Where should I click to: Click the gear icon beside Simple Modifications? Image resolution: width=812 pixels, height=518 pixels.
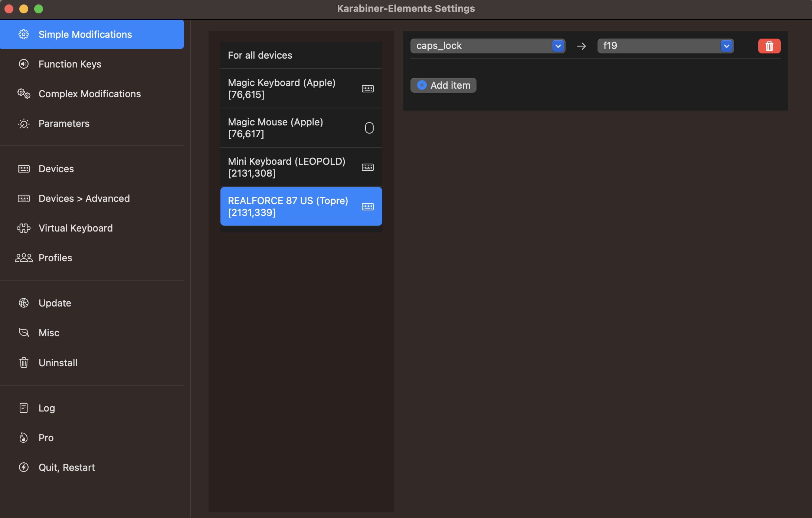tap(24, 35)
